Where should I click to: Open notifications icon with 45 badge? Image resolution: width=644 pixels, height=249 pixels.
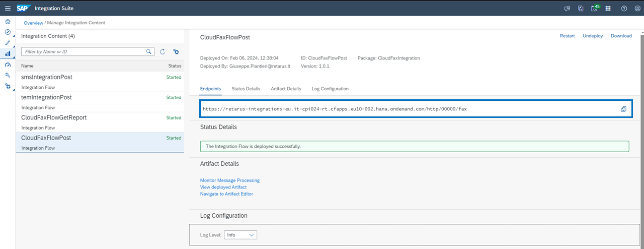[595, 8]
